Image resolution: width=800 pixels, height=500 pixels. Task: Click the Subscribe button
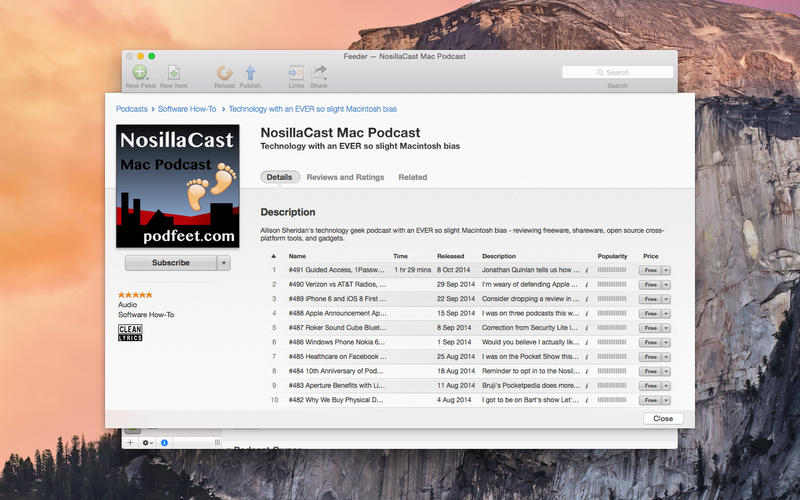click(171, 263)
